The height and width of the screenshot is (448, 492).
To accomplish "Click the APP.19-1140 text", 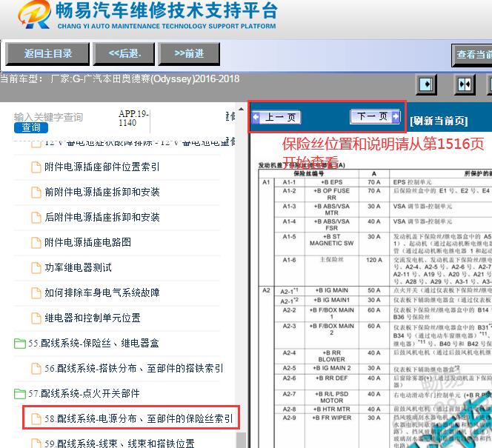I will tap(133, 118).
